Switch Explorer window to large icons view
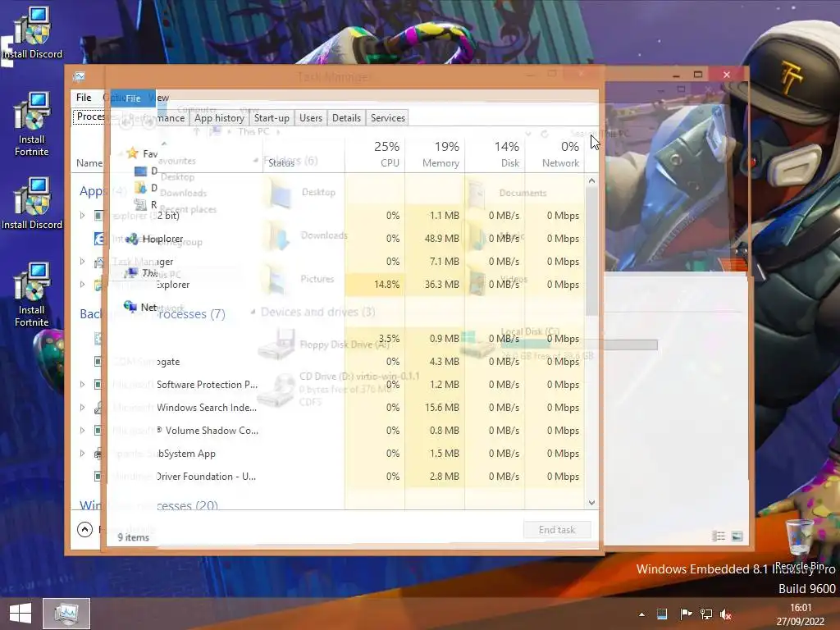Screen dimensions: 840x630 737,536
